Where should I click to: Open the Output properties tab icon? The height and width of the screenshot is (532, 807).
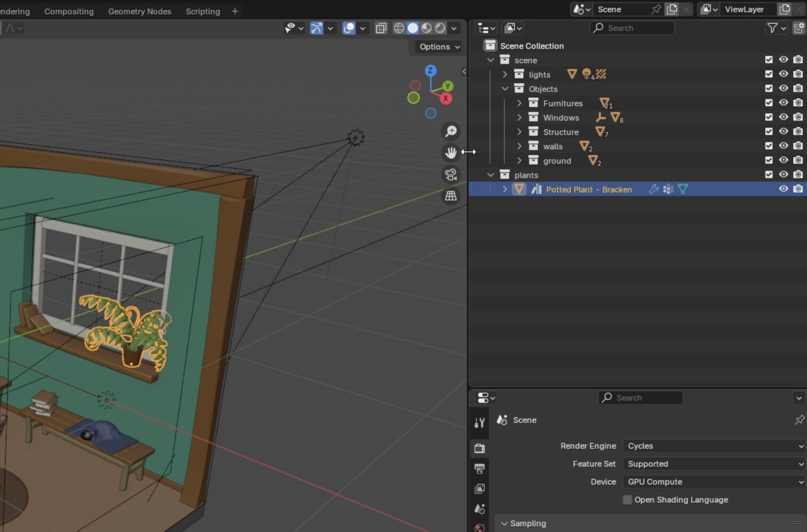click(x=480, y=468)
